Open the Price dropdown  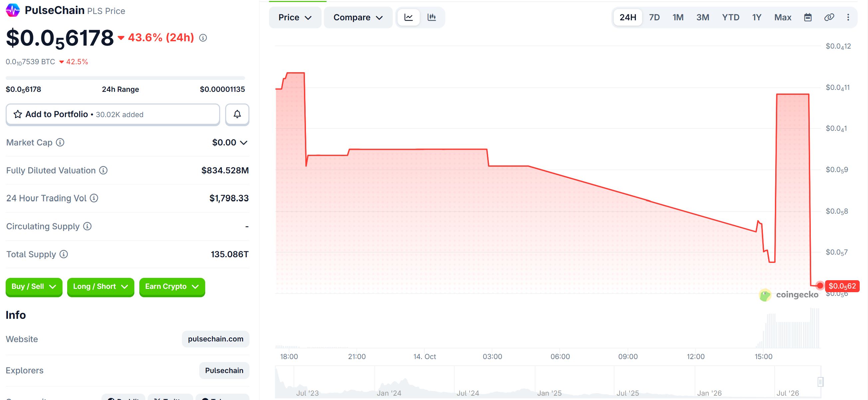point(295,17)
